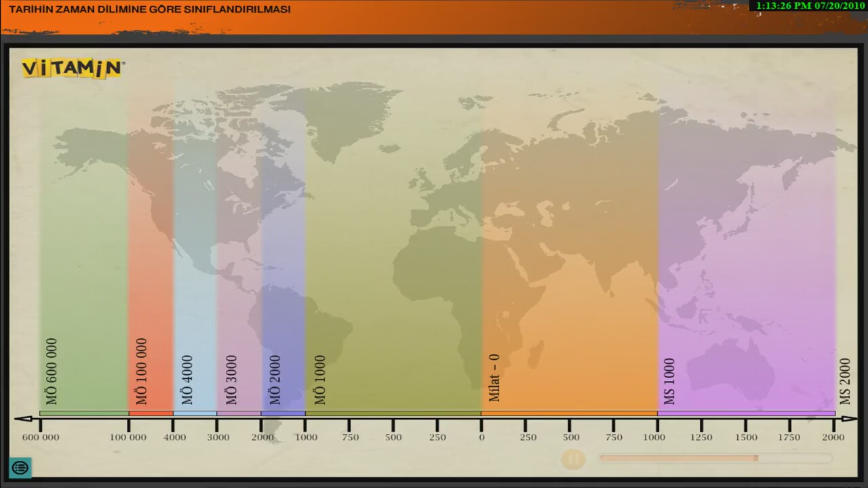Select the blue MÖ 2000 period bar
Screen dimensions: 868x488
pyautogui.click(x=283, y=413)
